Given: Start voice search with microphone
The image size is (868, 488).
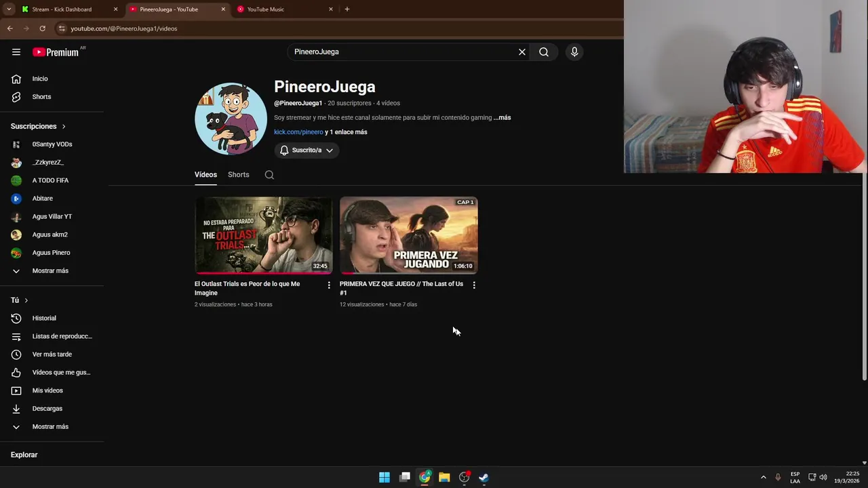Looking at the screenshot, I should pos(574,52).
